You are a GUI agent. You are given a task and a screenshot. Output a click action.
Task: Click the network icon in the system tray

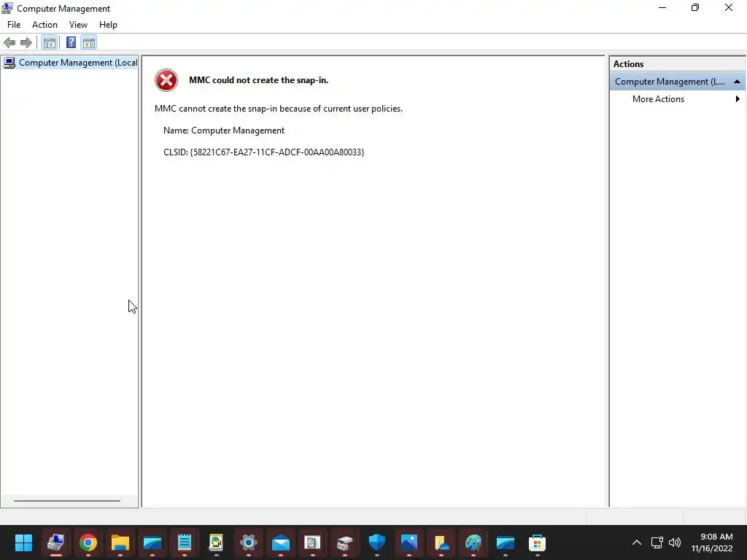[657, 542]
